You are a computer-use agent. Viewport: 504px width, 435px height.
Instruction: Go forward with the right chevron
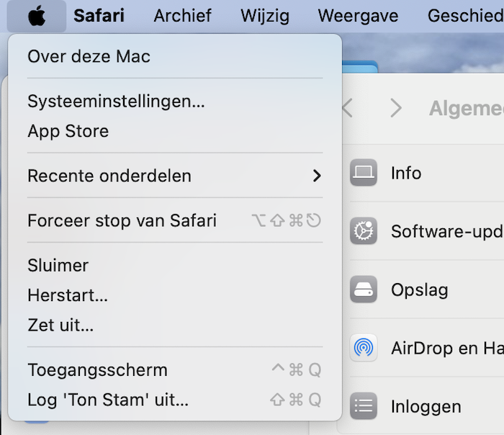tap(395, 109)
